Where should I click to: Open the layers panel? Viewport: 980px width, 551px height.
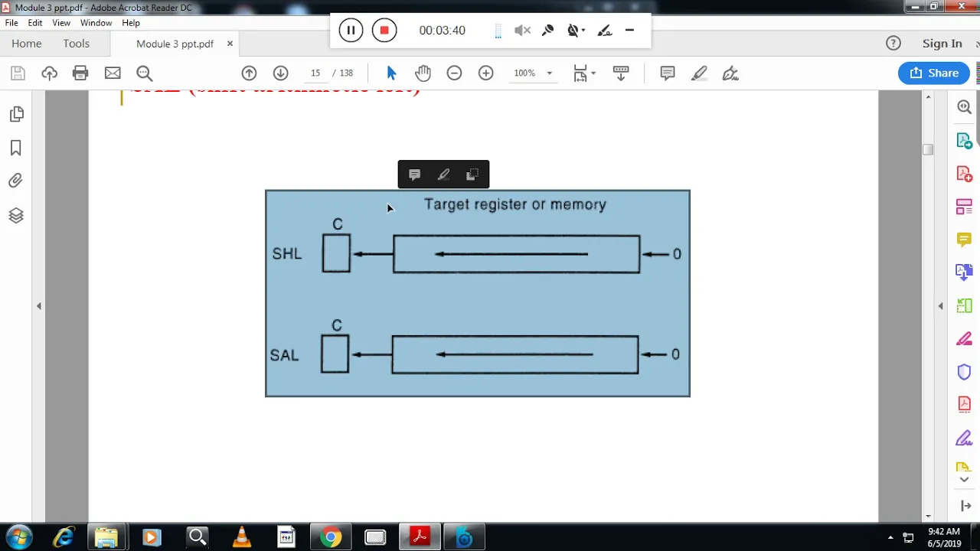[x=16, y=215]
